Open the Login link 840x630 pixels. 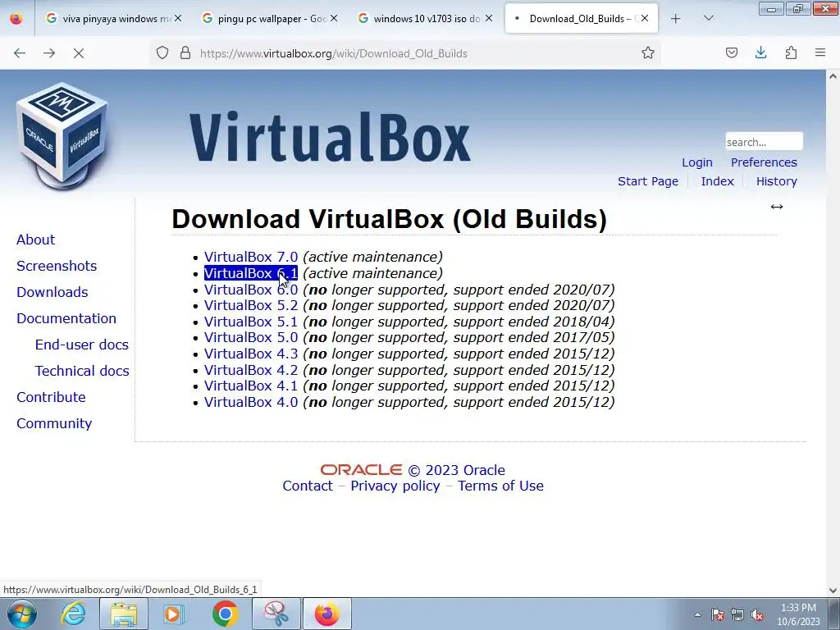[697, 162]
